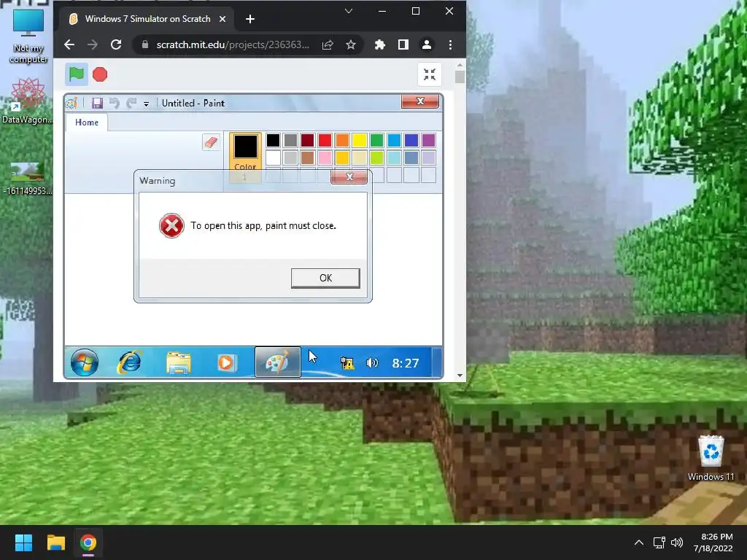
Task: Exit full screen mode in Scratch player
Action: pos(429,74)
